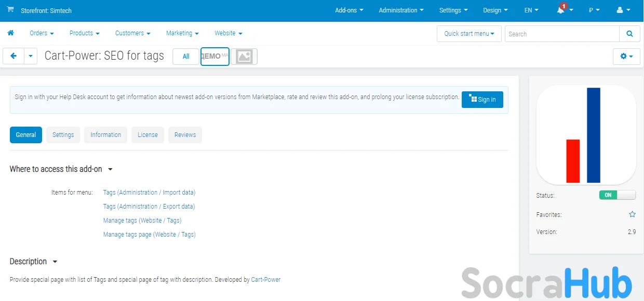
Task: Expand the Quick start menu dropdown
Action: pyautogui.click(x=469, y=34)
